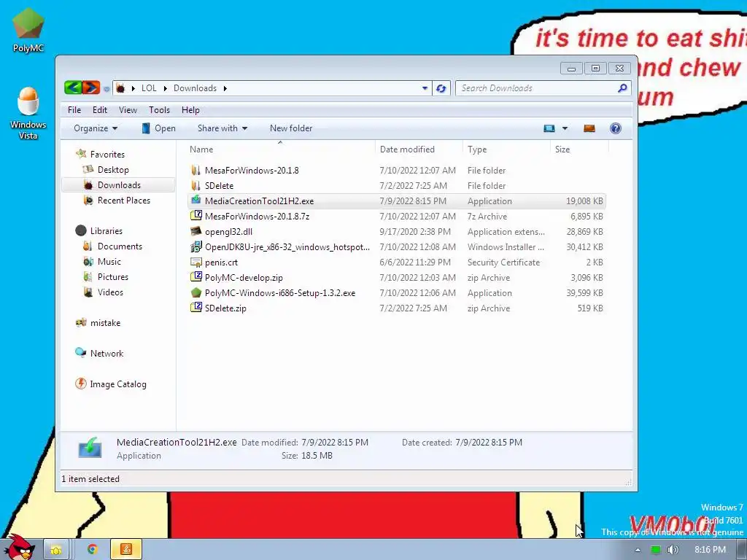Click the volume speaker tray icon

tap(672, 550)
